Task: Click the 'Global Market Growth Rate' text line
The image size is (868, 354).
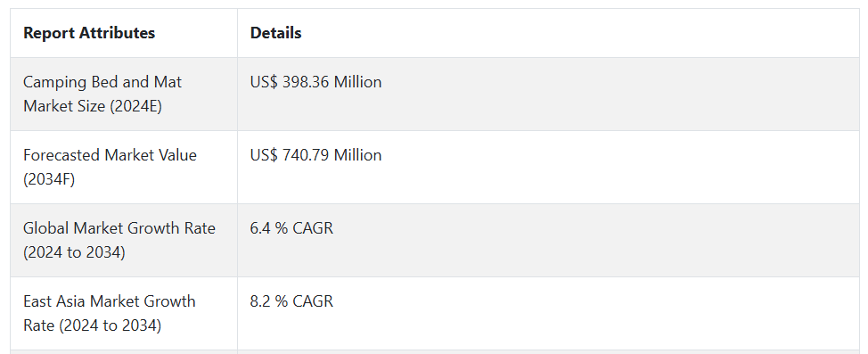Action: (x=119, y=228)
